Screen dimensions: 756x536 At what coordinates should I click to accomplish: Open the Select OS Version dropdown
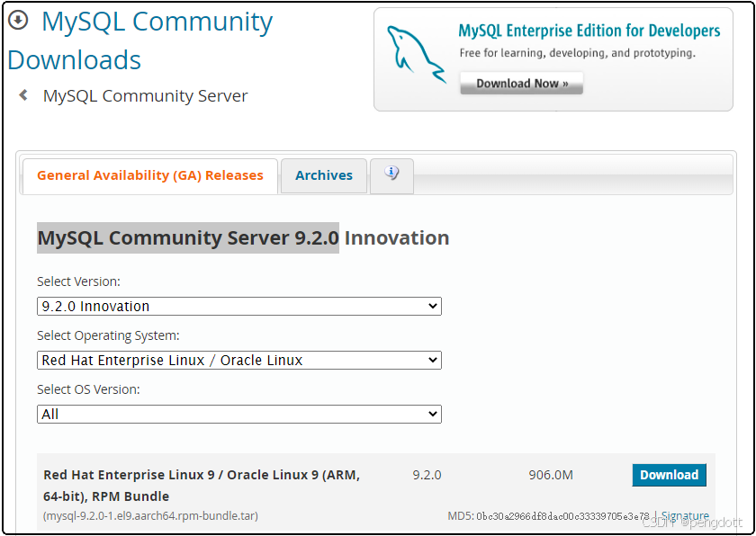239,415
